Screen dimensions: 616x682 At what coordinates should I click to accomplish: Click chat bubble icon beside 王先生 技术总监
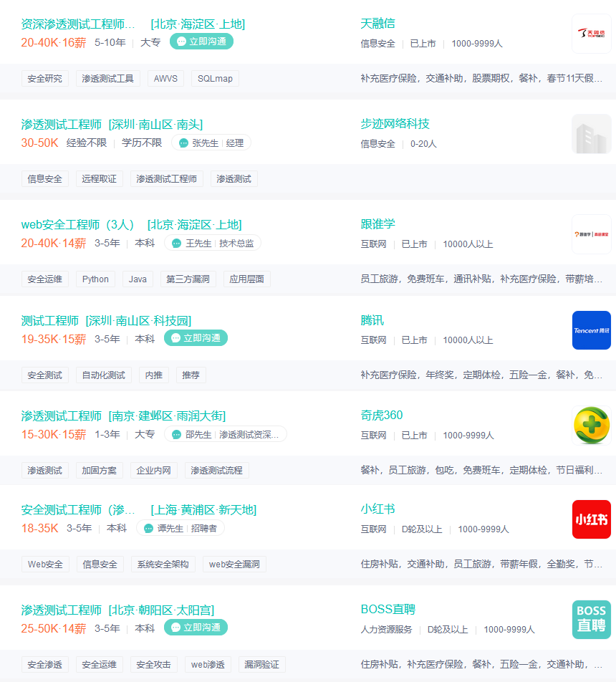176,243
